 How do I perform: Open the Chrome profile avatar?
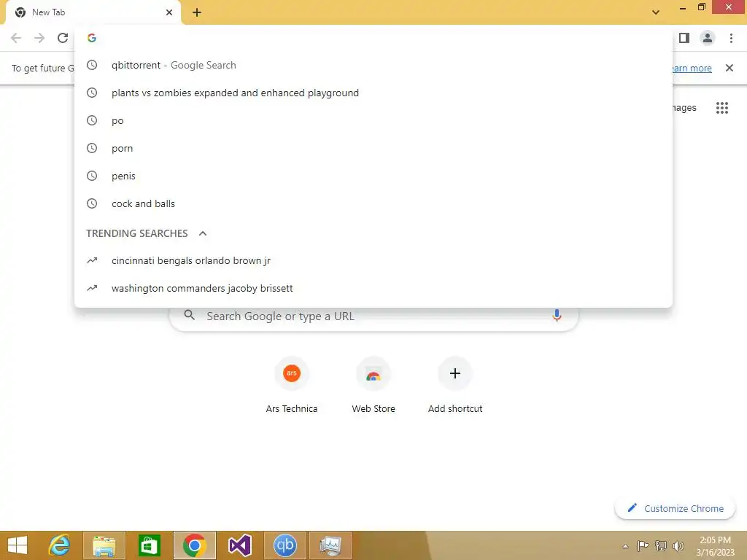coord(708,38)
